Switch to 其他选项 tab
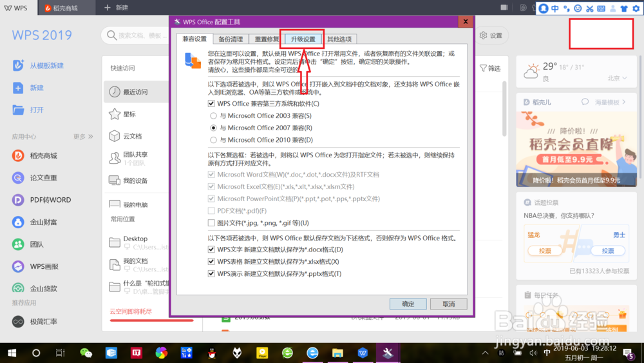The image size is (644, 363). 339,39
